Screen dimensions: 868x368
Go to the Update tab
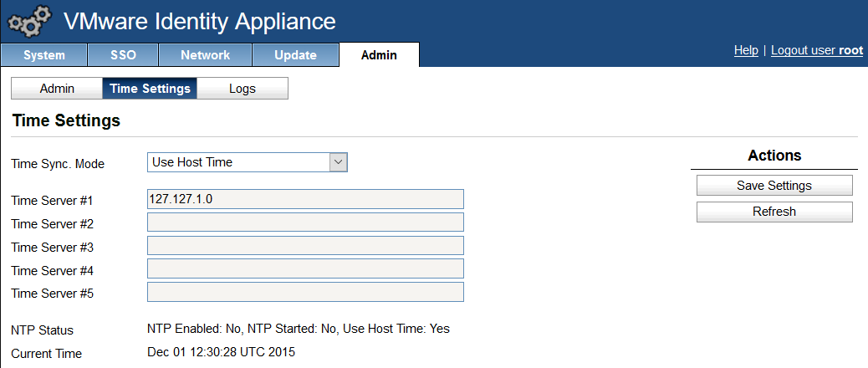pos(296,55)
